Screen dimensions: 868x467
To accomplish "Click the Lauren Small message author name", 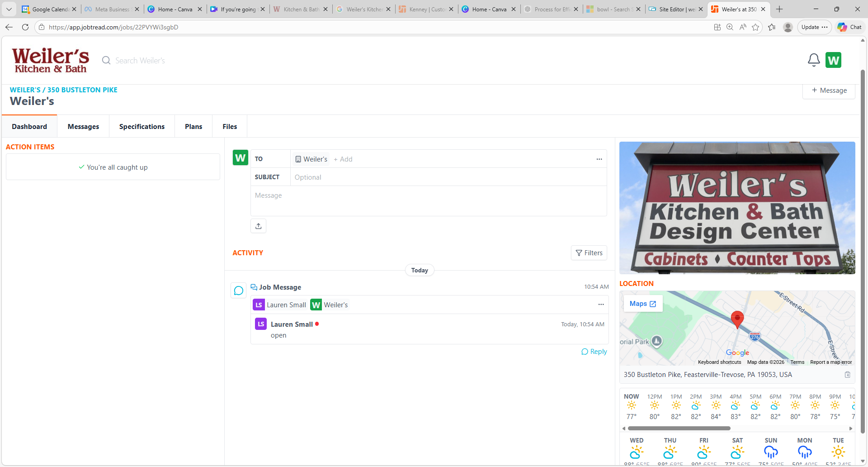I will pos(292,324).
